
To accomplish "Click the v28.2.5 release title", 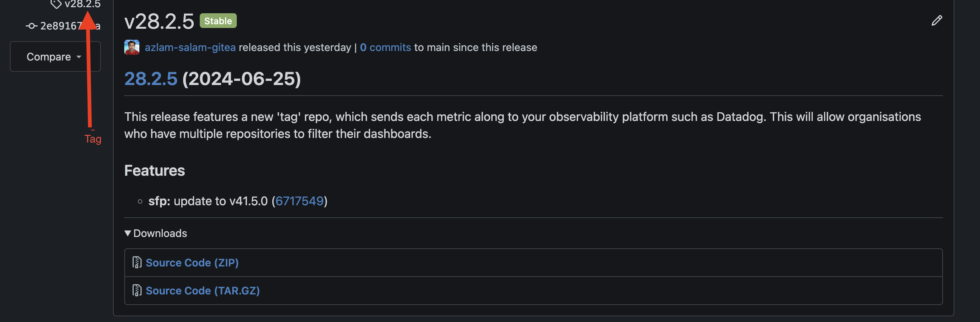I will point(159,21).
